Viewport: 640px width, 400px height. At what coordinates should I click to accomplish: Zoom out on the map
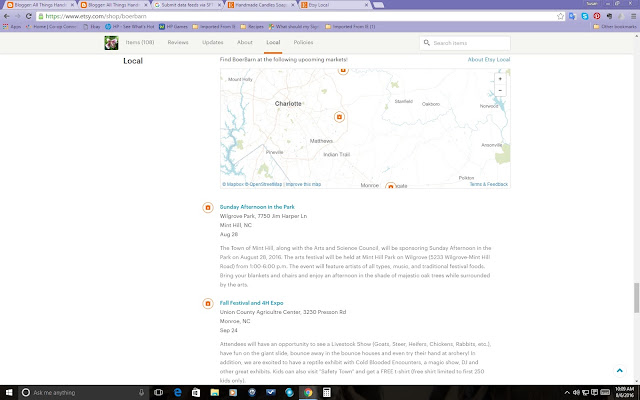[x=500, y=90]
